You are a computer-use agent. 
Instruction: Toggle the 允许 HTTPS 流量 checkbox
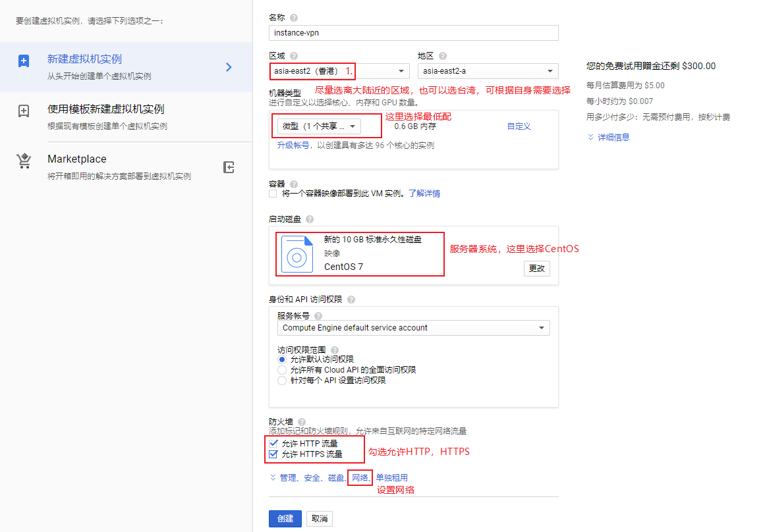pyautogui.click(x=273, y=454)
